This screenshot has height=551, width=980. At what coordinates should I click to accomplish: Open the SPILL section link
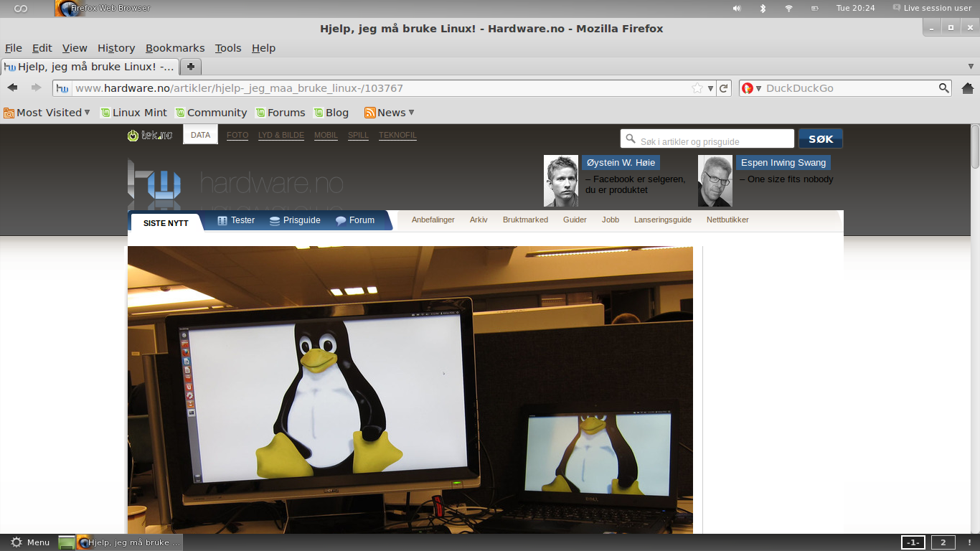pyautogui.click(x=358, y=135)
